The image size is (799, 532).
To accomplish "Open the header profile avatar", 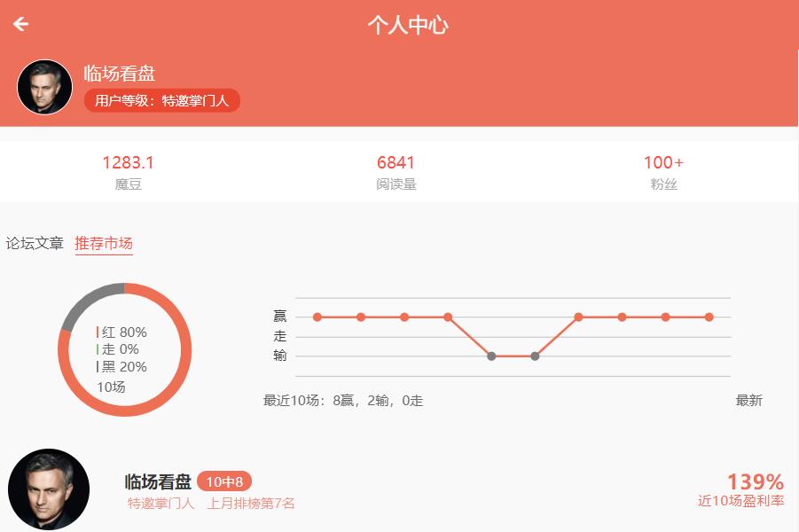I will [x=44, y=87].
